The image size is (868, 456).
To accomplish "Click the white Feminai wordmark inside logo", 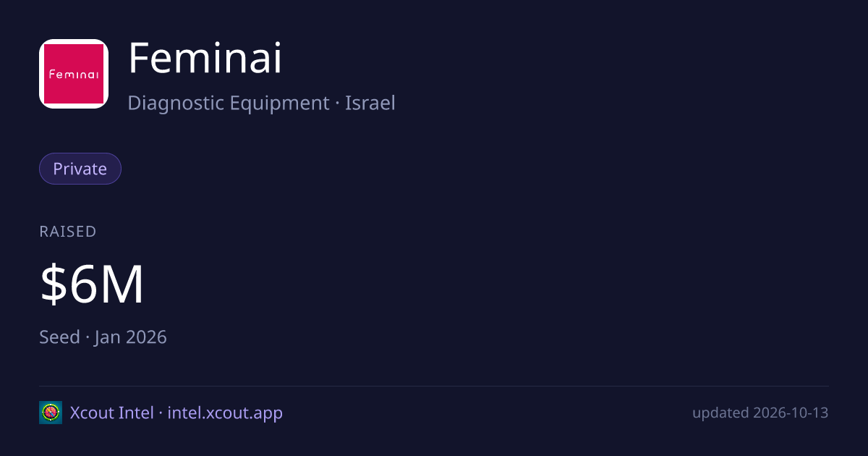I will click(x=74, y=74).
